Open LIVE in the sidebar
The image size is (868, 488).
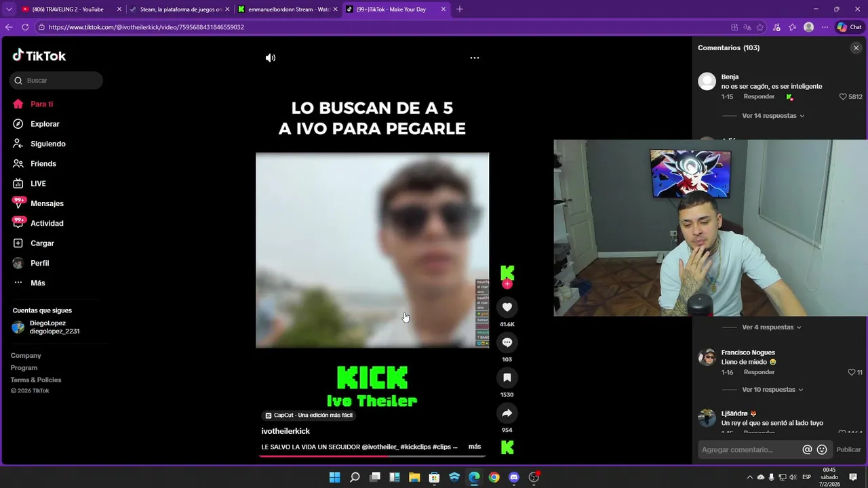(x=38, y=184)
